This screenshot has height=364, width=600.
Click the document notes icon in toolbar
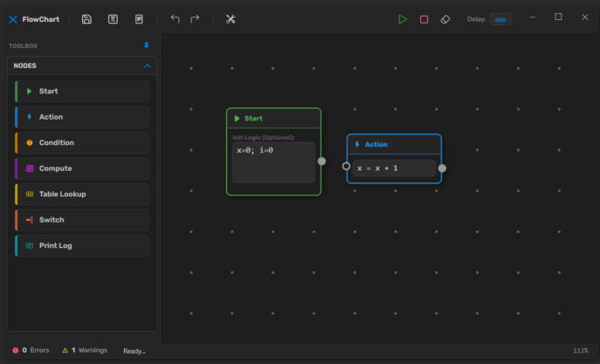click(139, 19)
